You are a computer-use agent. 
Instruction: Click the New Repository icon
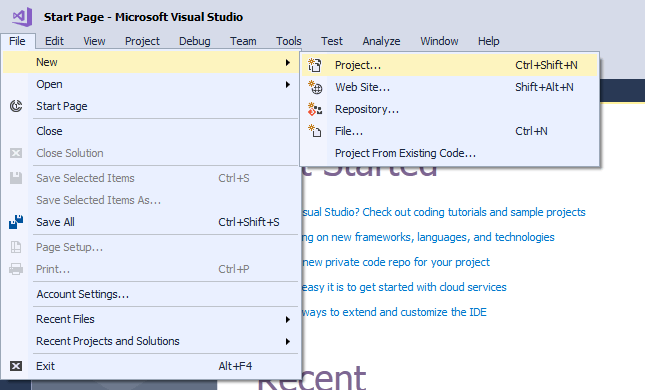[315, 109]
